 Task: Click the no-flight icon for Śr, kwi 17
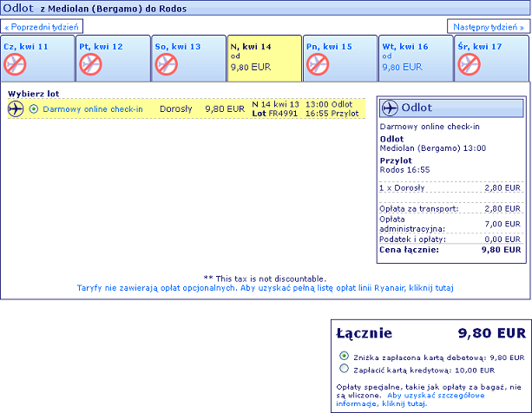point(469,64)
